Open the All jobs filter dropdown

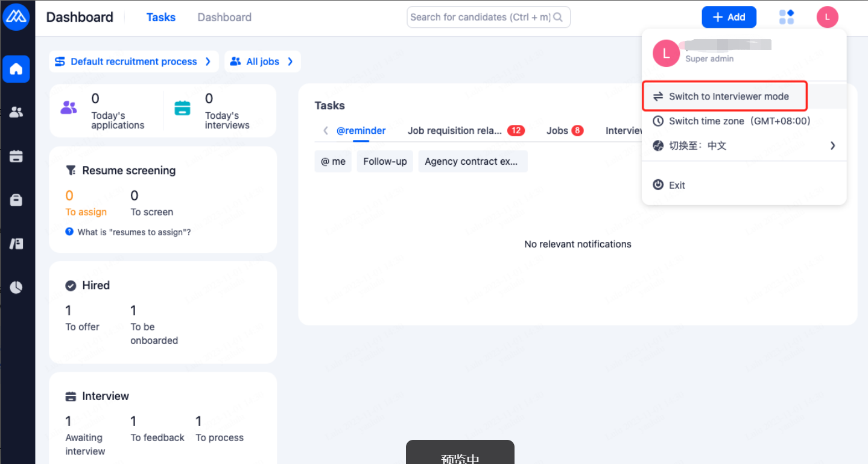point(262,62)
